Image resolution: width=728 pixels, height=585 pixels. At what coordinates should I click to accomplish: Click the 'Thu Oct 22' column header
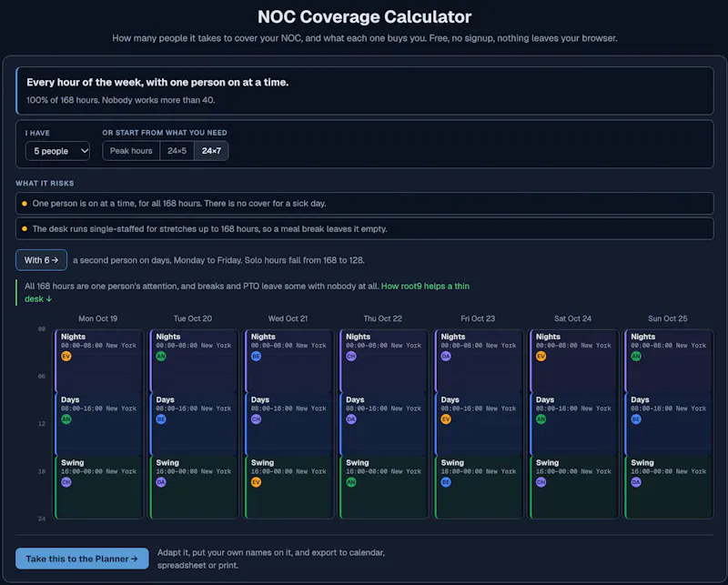(x=382, y=318)
